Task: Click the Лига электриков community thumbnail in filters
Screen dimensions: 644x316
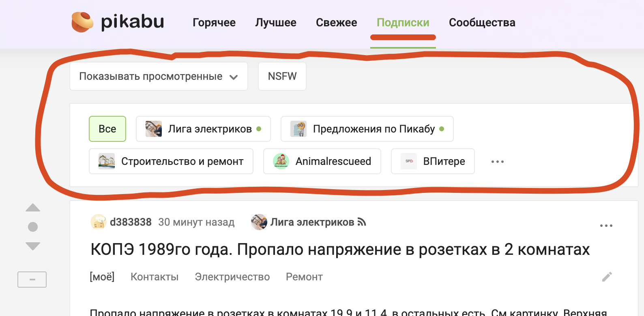Action: click(154, 129)
